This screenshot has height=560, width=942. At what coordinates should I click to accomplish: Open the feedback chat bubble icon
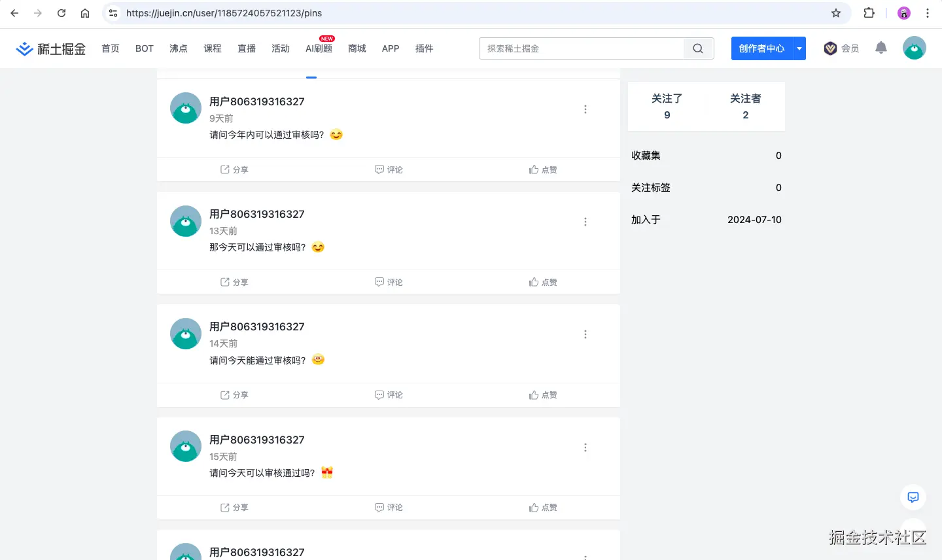[x=913, y=497]
